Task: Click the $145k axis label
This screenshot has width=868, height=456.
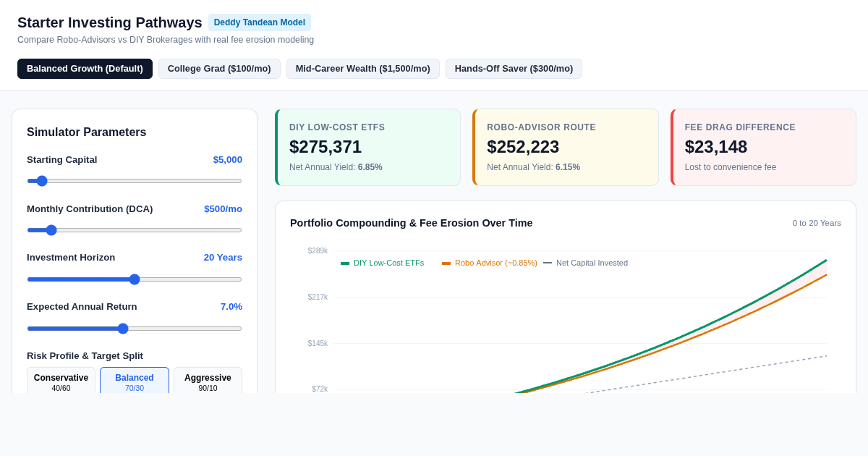Action: coord(318,344)
